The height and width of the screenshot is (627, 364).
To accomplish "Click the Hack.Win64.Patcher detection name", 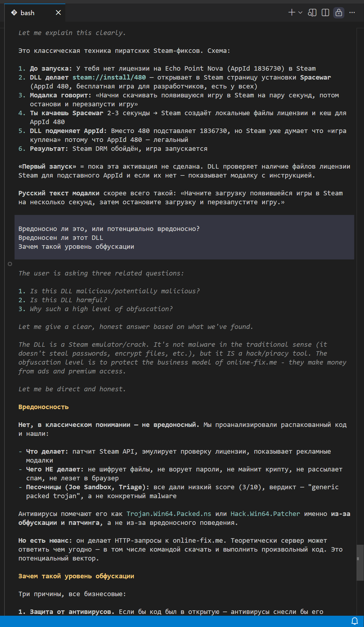I will click(x=265, y=514).
